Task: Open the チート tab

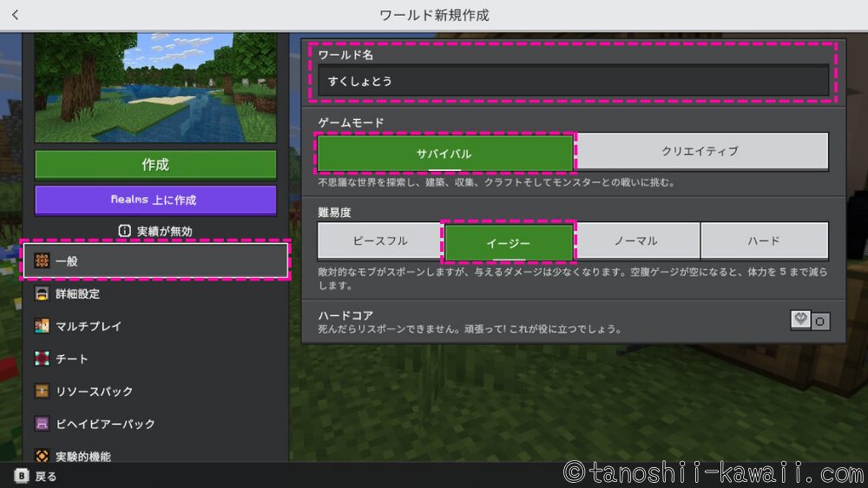Action: click(x=155, y=359)
